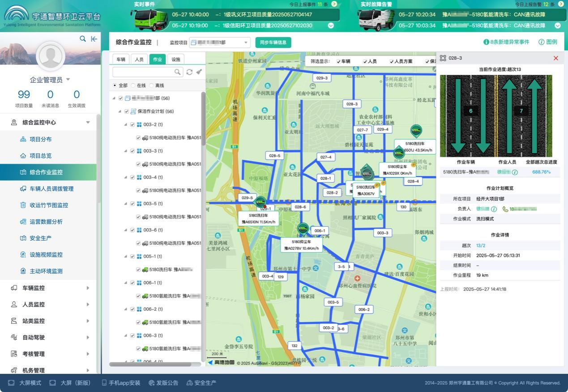Open 大屏(新版) in the bottom bar
Viewport: 568px width, 392px height.
pyautogui.click(x=70, y=383)
